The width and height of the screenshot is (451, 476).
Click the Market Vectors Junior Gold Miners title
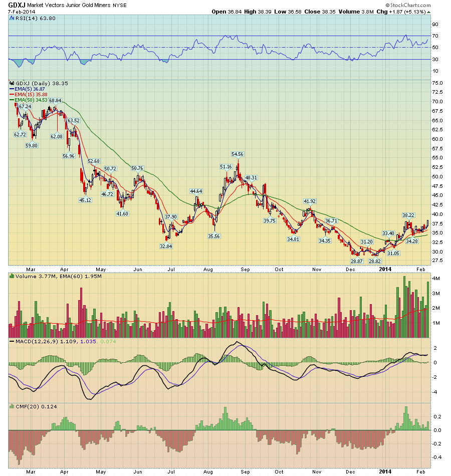(x=69, y=5)
